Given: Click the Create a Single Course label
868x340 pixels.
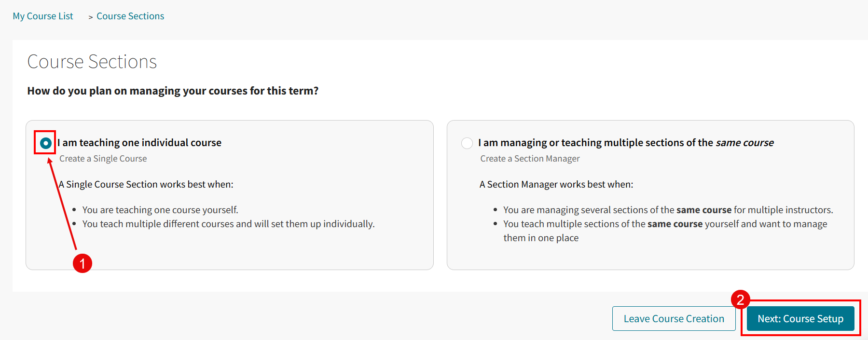Looking at the screenshot, I should tap(103, 158).
